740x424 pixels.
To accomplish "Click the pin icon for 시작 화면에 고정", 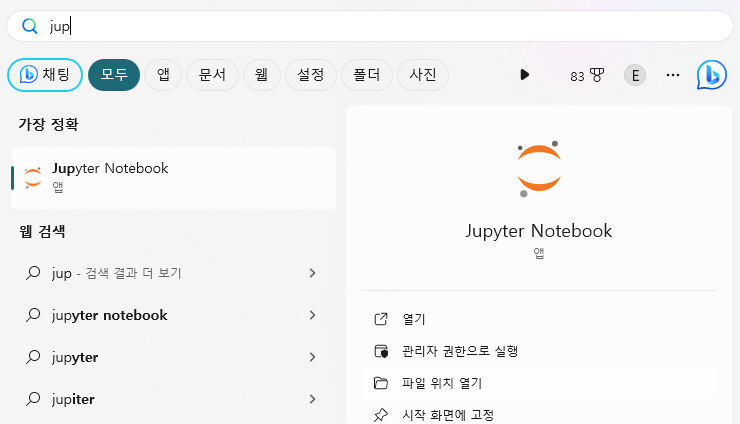I will 380,414.
